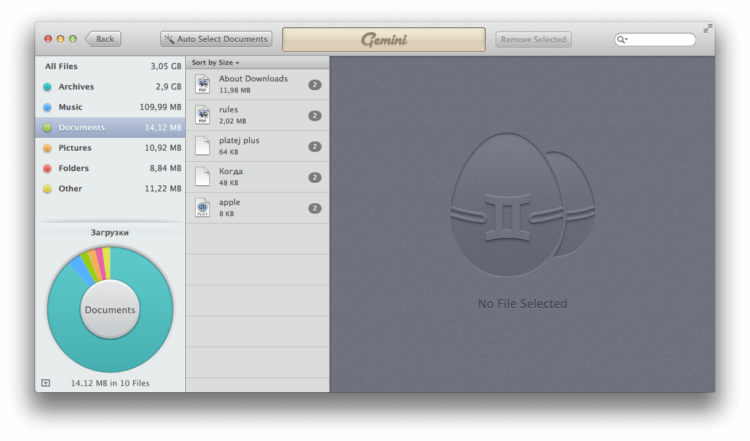Viewport: 750px width, 441px height.
Task: Click the 8 KB size under apple
Action: pyautogui.click(x=227, y=214)
